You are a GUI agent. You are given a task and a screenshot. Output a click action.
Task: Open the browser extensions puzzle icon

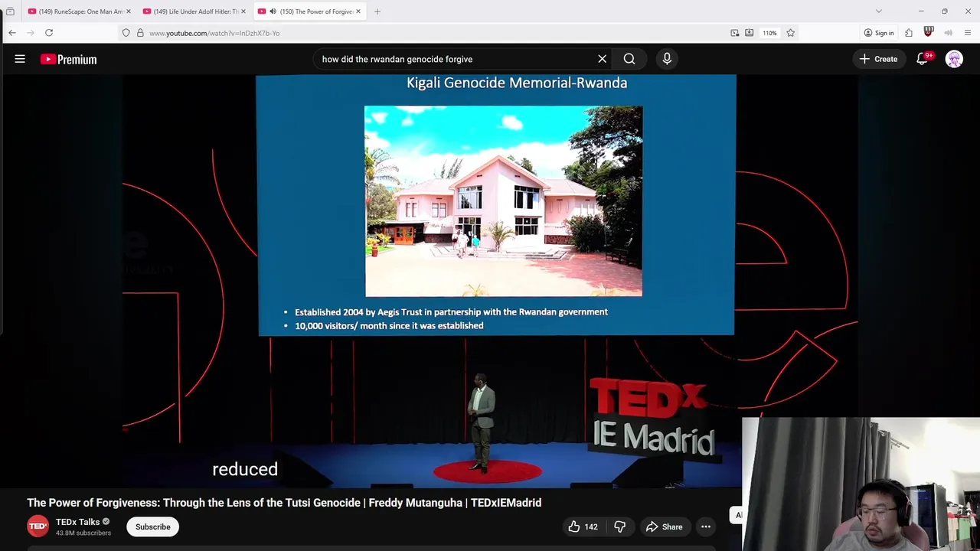pos(909,33)
